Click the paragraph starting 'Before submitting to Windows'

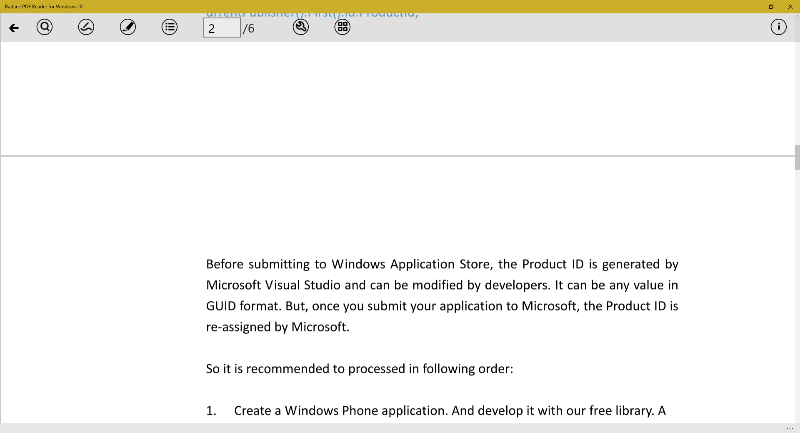(x=442, y=295)
